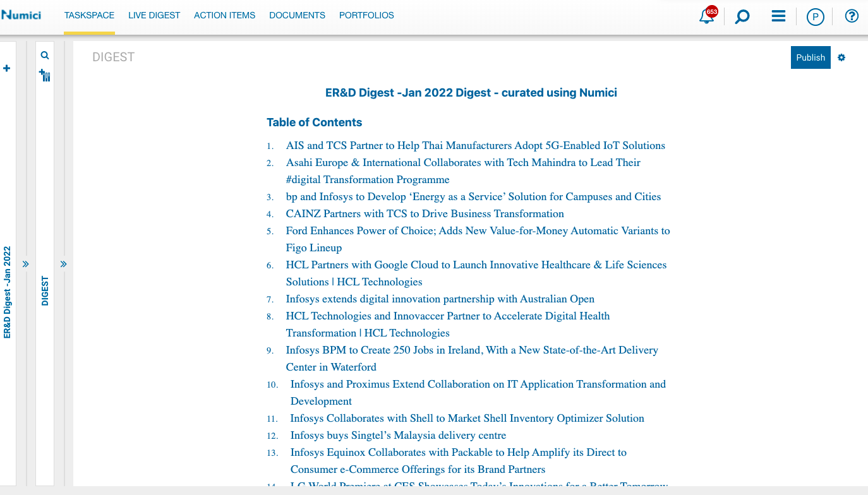Viewport: 868px width, 495px height.
Task: Open Infosys and Proximus collaboration link
Action: pos(478,393)
